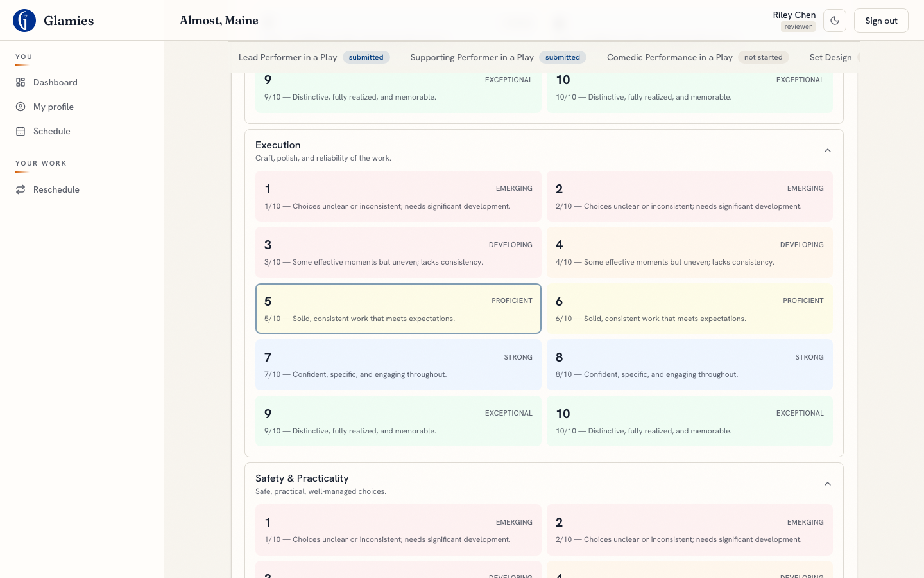This screenshot has height=578, width=924.
Task: Select Execution score 10 Exceptional
Action: click(690, 421)
